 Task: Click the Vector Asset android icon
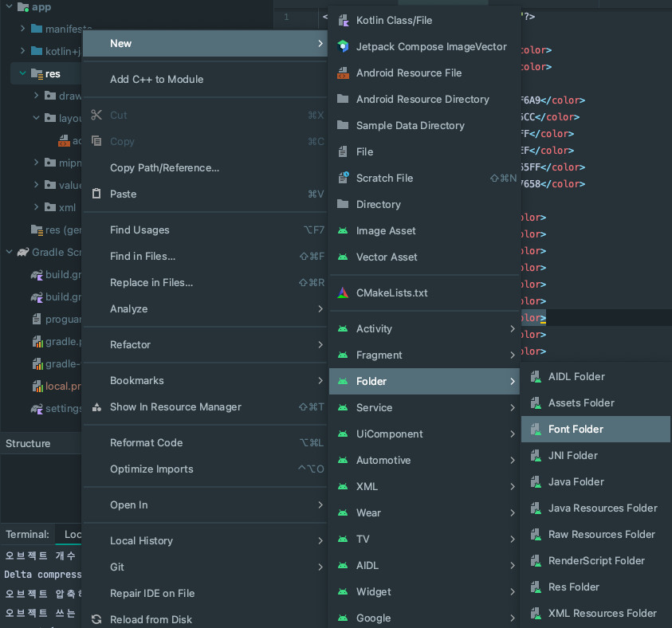(x=343, y=257)
